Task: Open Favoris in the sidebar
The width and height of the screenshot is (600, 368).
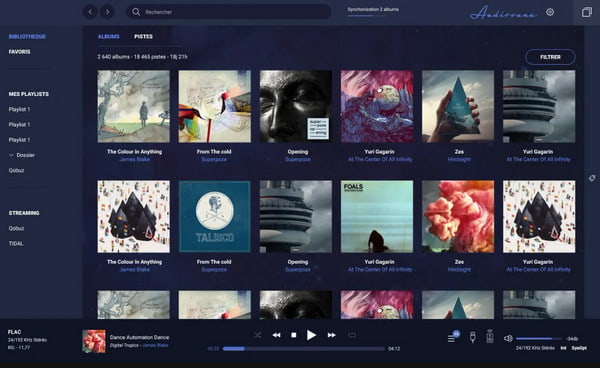Action: (x=20, y=52)
